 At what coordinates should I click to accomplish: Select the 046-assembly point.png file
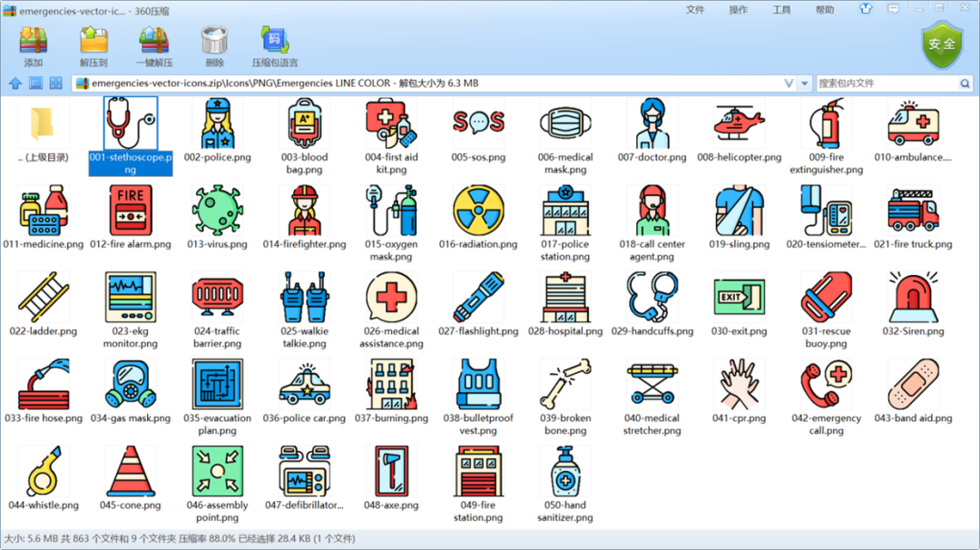(x=218, y=484)
